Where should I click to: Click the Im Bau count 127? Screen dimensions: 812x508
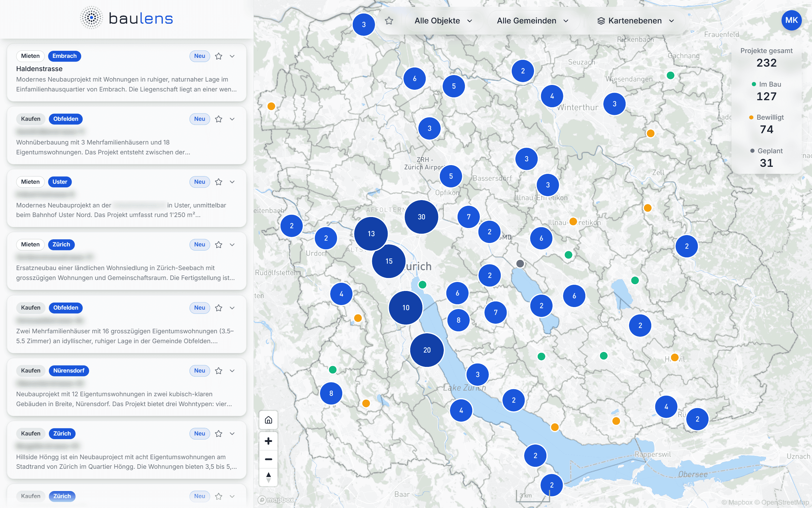pyautogui.click(x=766, y=97)
